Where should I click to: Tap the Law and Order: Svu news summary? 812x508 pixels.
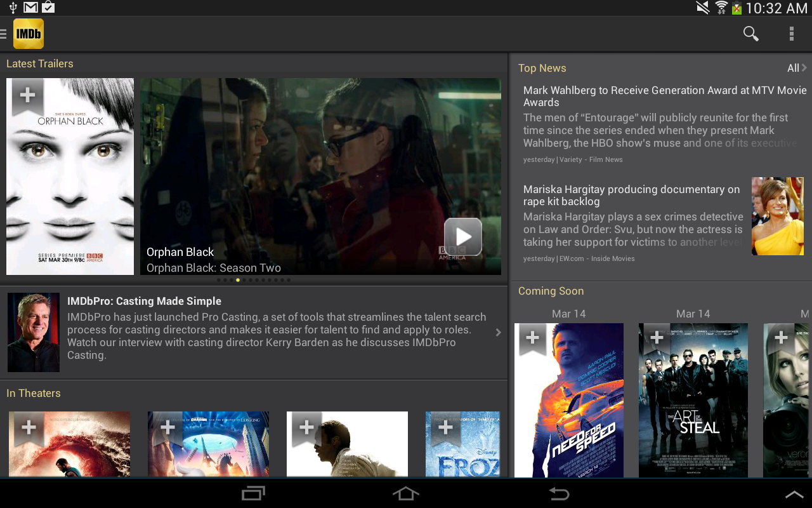[633, 229]
